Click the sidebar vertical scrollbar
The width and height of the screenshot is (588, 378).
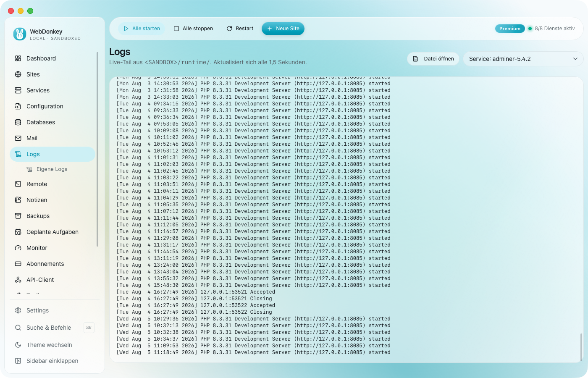click(x=97, y=149)
